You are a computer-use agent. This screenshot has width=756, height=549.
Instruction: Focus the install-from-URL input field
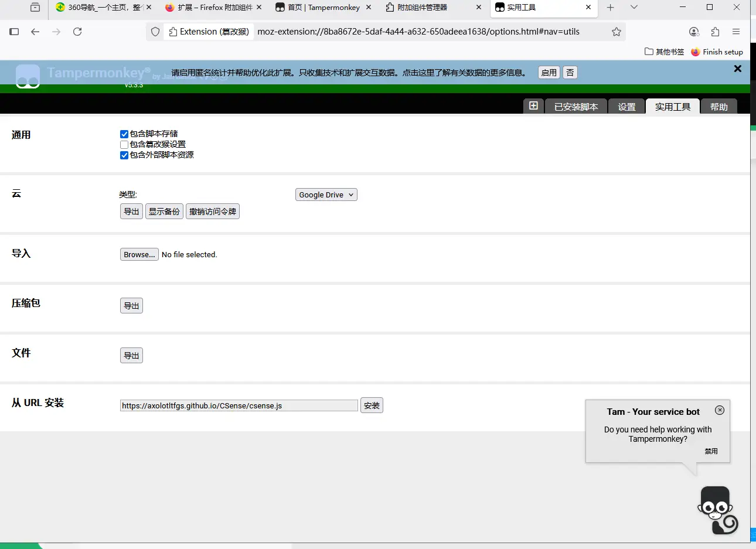coord(239,405)
